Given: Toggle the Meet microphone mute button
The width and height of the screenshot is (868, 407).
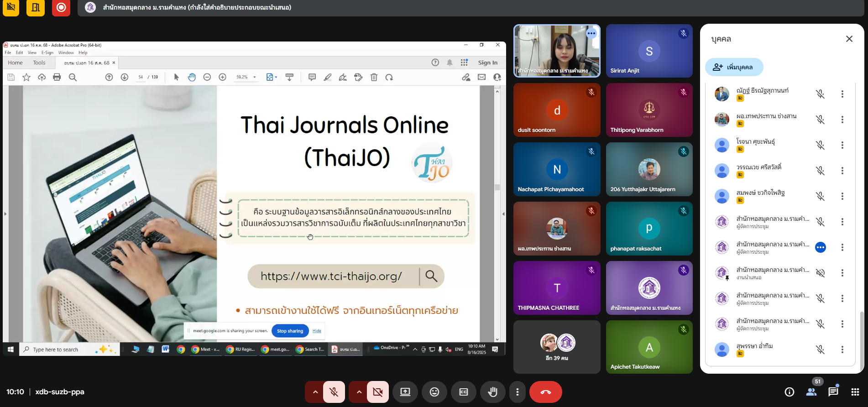Looking at the screenshot, I should coord(334,392).
